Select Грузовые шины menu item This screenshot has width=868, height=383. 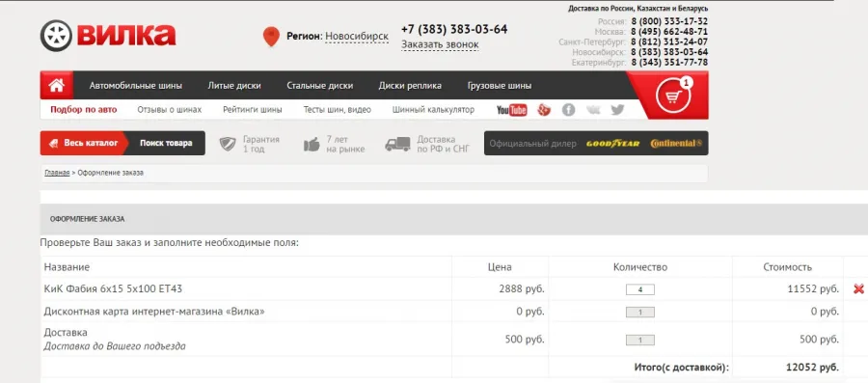click(x=500, y=86)
